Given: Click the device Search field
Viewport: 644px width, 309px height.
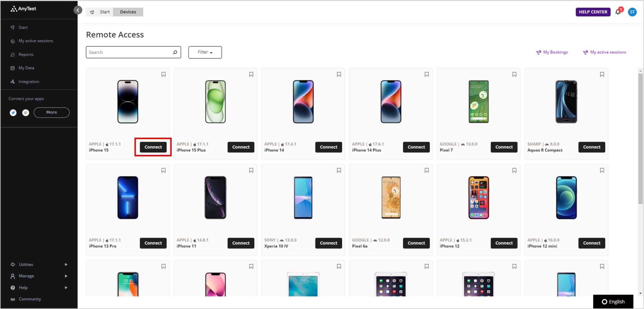Looking at the screenshot, I should coord(133,52).
